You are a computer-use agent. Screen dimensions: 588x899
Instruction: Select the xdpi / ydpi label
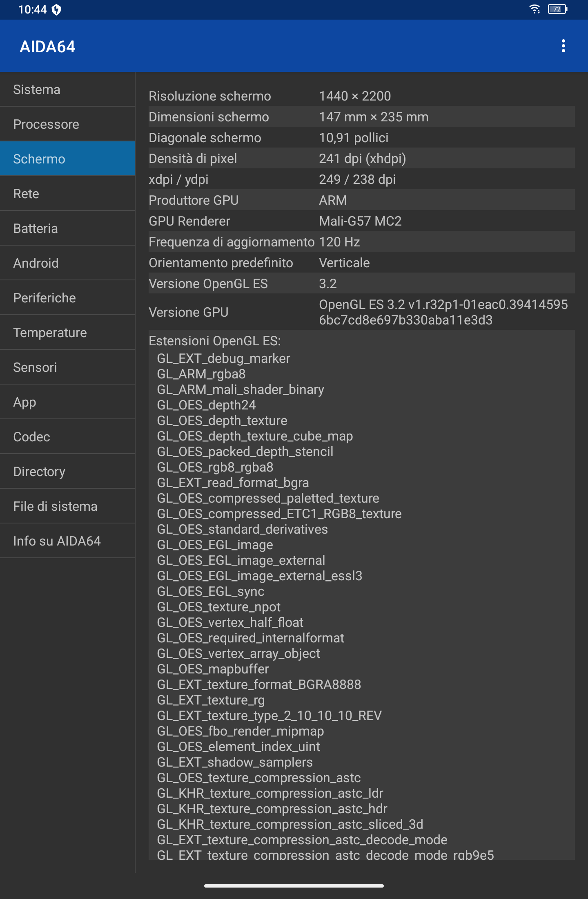coord(178,179)
